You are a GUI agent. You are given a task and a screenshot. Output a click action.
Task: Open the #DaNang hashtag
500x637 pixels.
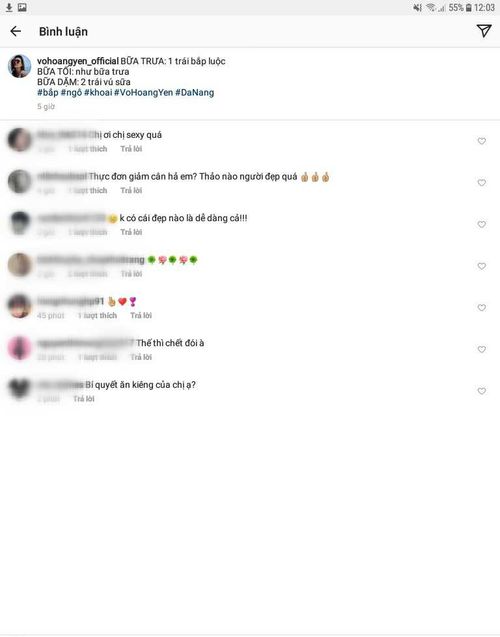[195, 93]
